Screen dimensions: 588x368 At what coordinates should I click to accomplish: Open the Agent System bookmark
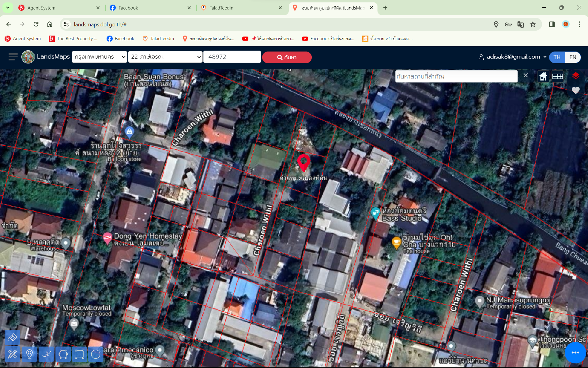tap(23, 39)
